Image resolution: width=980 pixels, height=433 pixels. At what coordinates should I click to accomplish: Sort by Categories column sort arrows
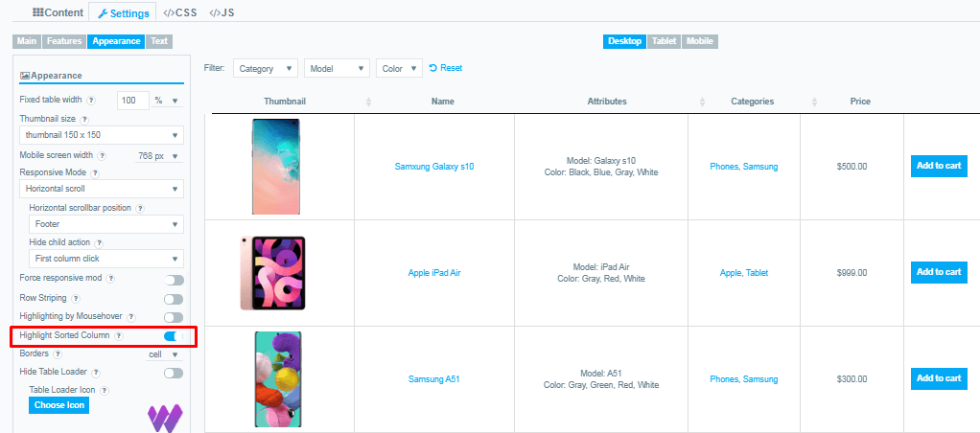(814, 102)
